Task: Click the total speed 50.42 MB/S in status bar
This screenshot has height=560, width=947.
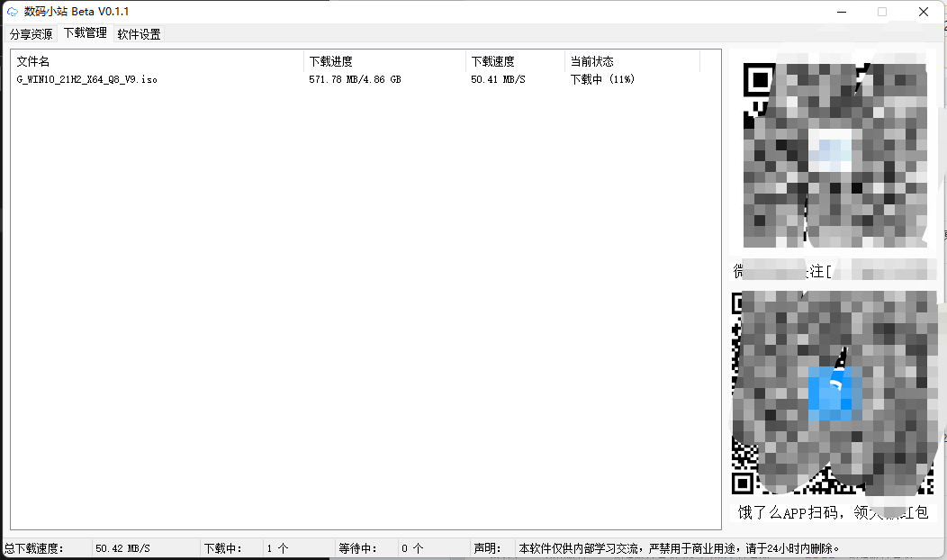Action: coord(122,548)
